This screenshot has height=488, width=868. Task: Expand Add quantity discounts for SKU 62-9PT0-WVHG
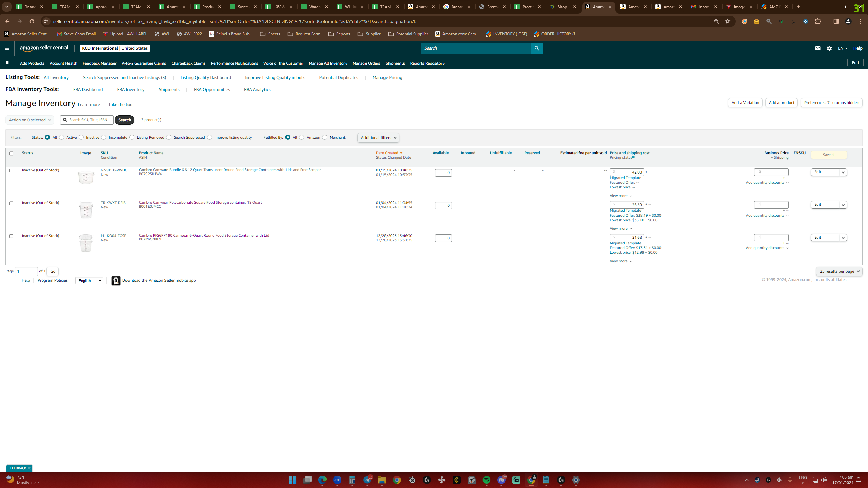[x=767, y=183]
